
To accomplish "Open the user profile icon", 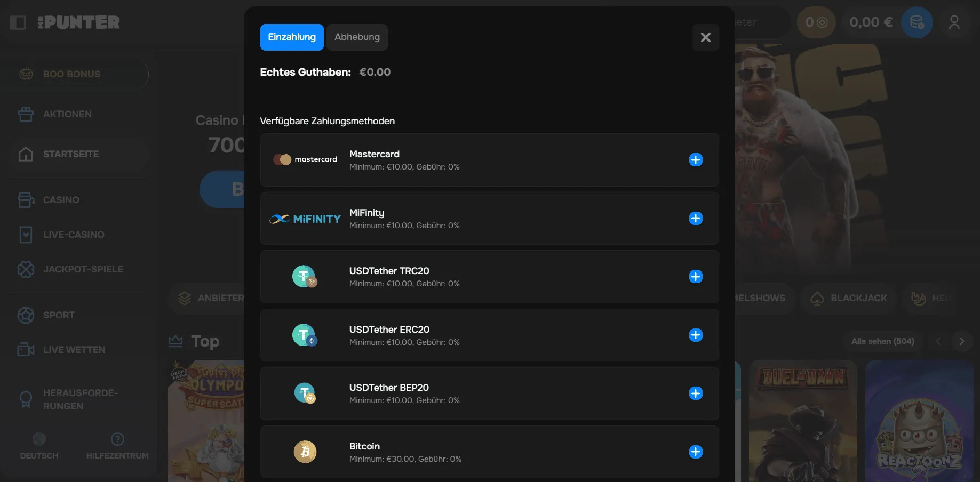I will tap(954, 22).
